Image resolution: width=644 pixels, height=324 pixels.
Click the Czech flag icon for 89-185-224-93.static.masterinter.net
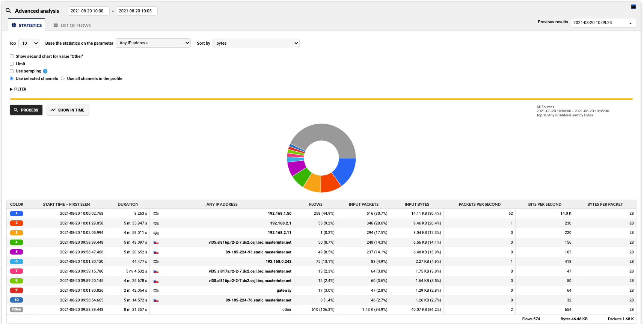156,252
